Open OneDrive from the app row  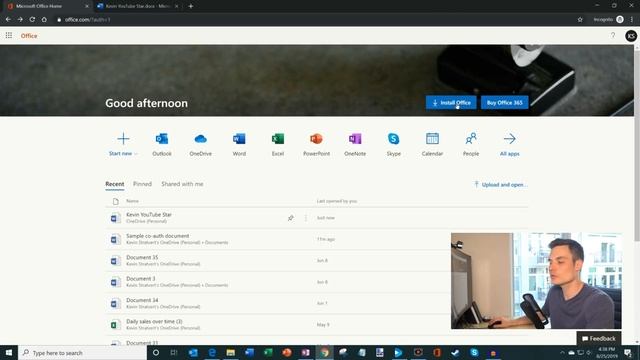200,144
